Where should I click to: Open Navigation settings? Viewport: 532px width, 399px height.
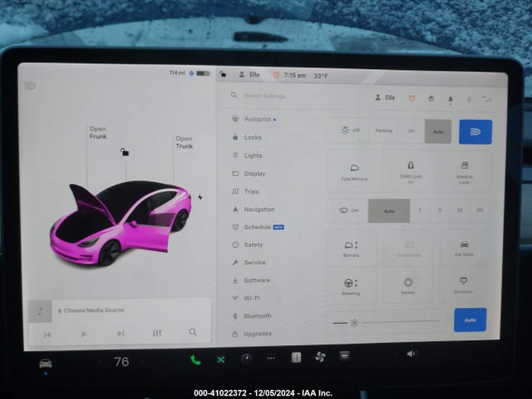[x=254, y=209]
